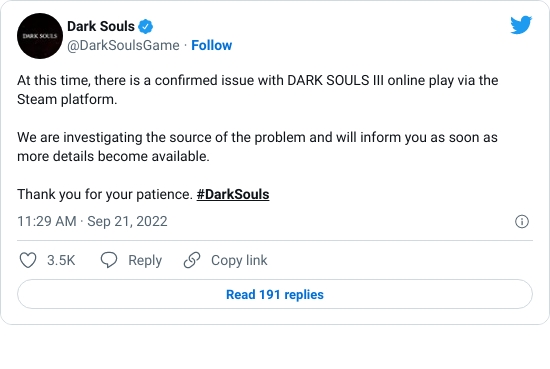Click the Twitter bird logo
This screenshot has width=550, height=369.
point(521,25)
